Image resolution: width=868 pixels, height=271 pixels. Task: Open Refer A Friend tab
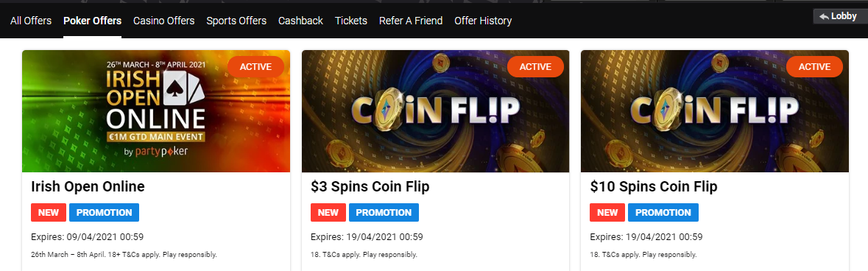click(x=411, y=21)
